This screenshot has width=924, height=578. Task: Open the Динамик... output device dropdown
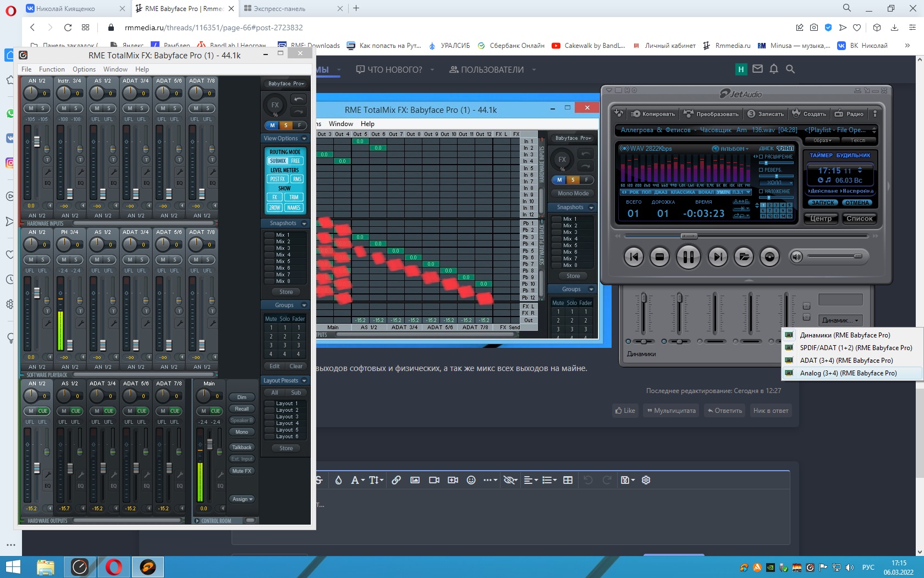pyautogui.click(x=840, y=320)
